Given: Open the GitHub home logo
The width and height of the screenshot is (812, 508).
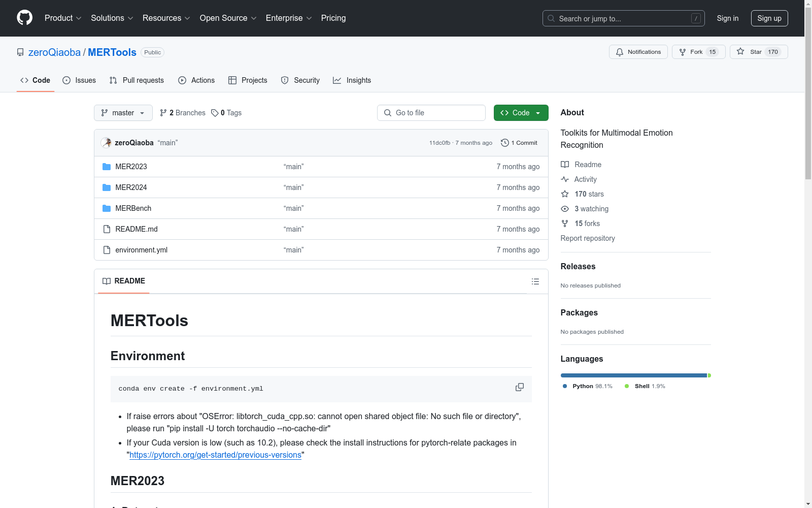Looking at the screenshot, I should (24, 18).
